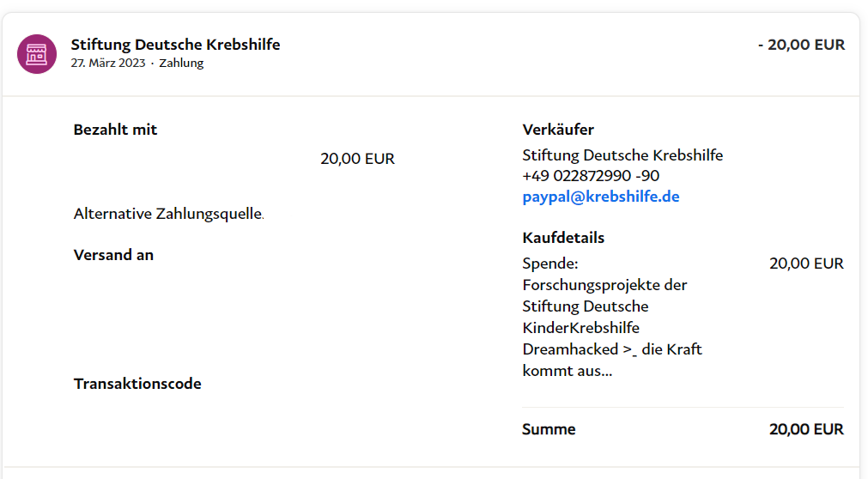868x479 pixels.
Task: Click the truncated text ending kommt aus...
Action: 567,372
